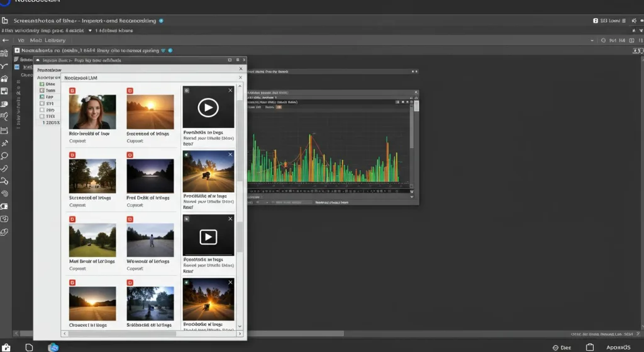The width and height of the screenshot is (644, 352).
Task: Select the house icon in left toolbar
Action: coord(4,79)
